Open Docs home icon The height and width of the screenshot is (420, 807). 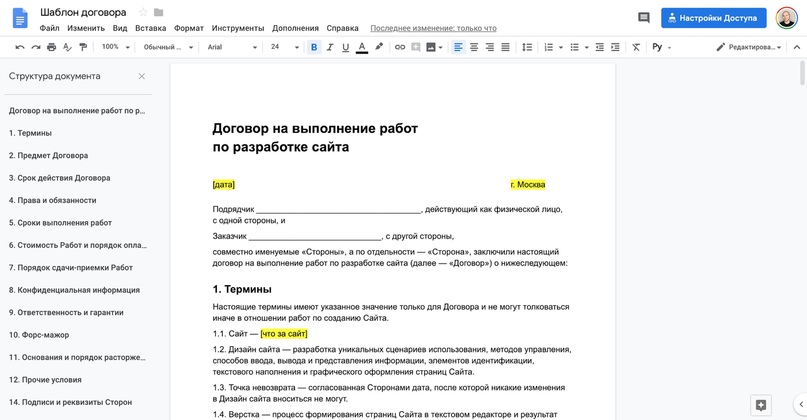tap(20, 18)
